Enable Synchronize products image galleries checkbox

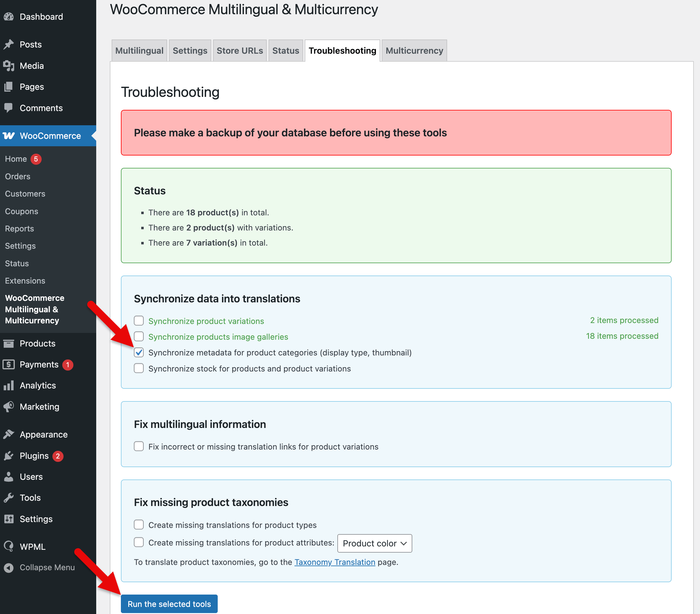pyautogui.click(x=139, y=337)
